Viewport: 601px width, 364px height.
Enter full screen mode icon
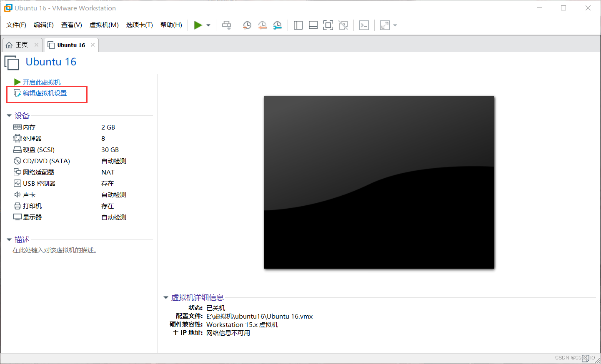click(328, 25)
